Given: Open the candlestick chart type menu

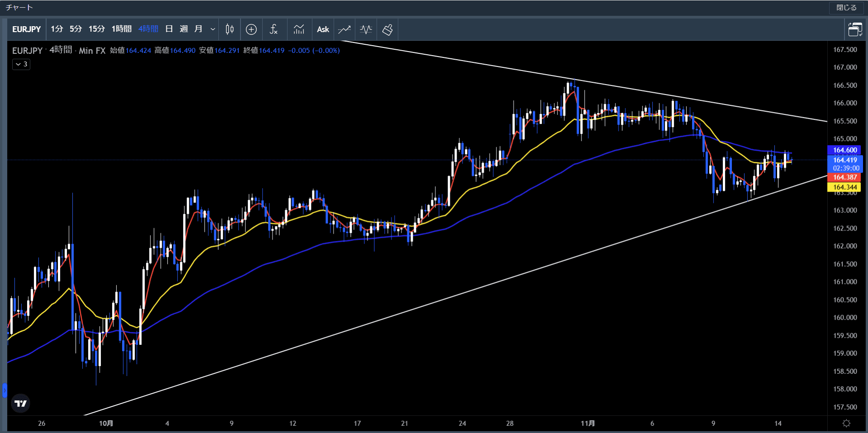Looking at the screenshot, I should click(x=230, y=29).
